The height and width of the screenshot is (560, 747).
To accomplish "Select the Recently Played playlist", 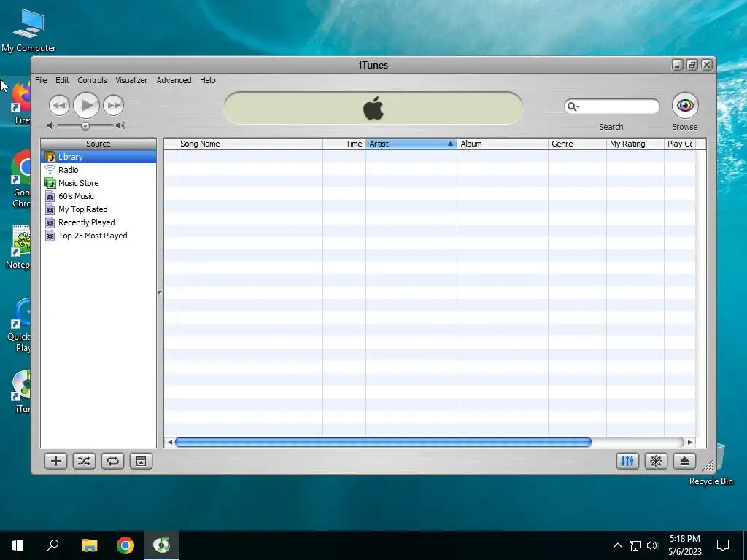I will 98,222.
